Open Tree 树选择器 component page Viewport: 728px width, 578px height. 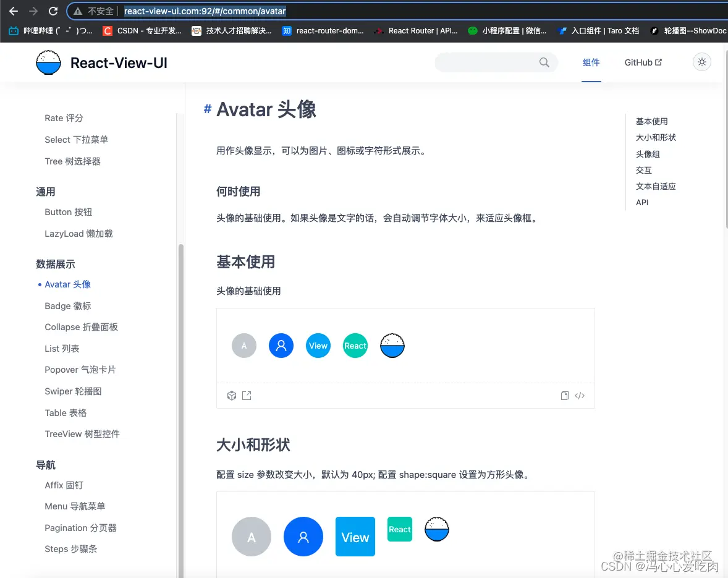point(74,161)
